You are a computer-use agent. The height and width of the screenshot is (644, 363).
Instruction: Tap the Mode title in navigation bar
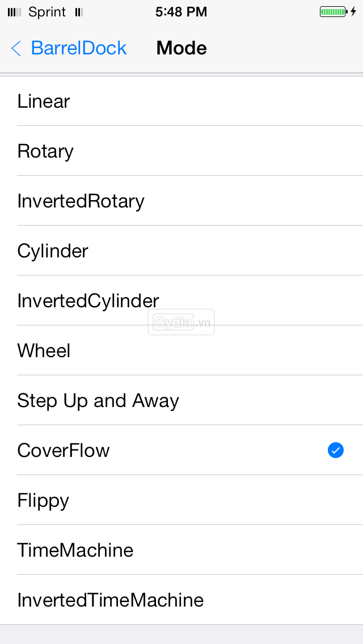[x=181, y=48]
